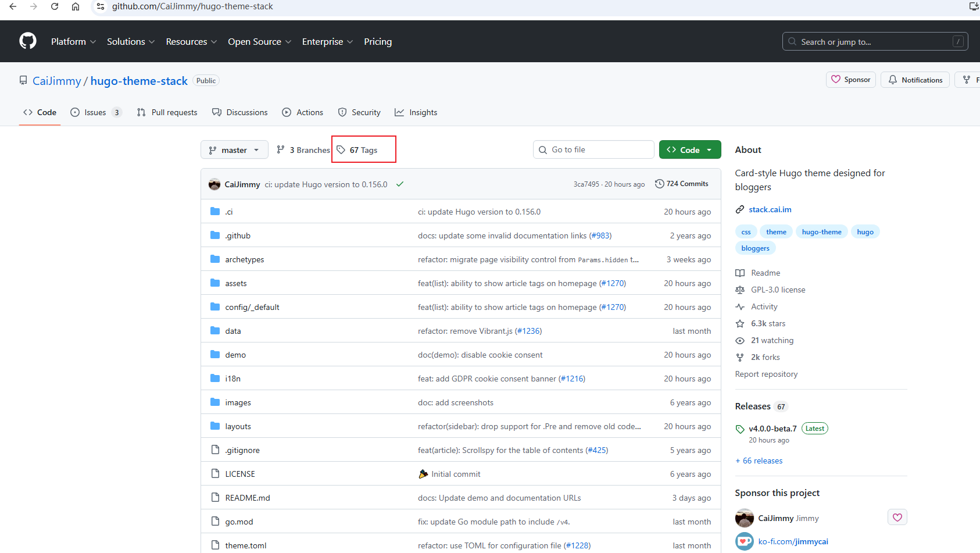
Task: Click the v4.0.0-beta.7 release tag icon
Action: click(x=740, y=429)
